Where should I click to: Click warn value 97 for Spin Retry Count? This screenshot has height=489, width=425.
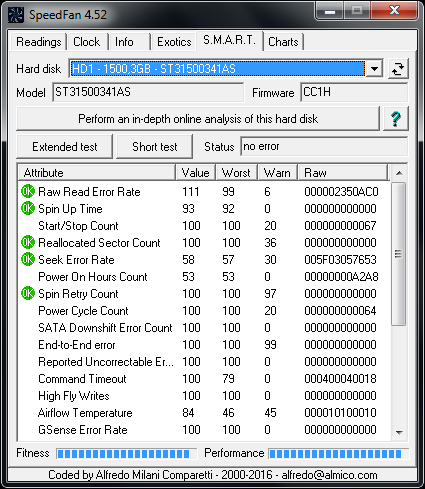pyautogui.click(x=270, y=294)
